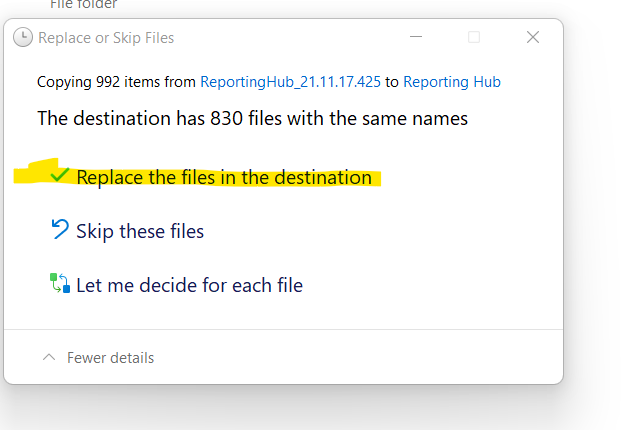Click the disabled maximize window button
The width and height of the screenshot is (630, 430).
(x=474, y=37)
